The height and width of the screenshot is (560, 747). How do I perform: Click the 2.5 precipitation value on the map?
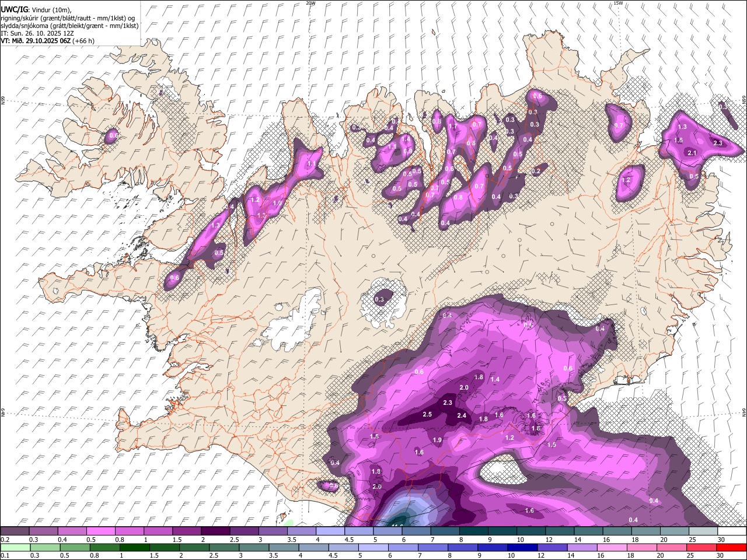(427, 414)
